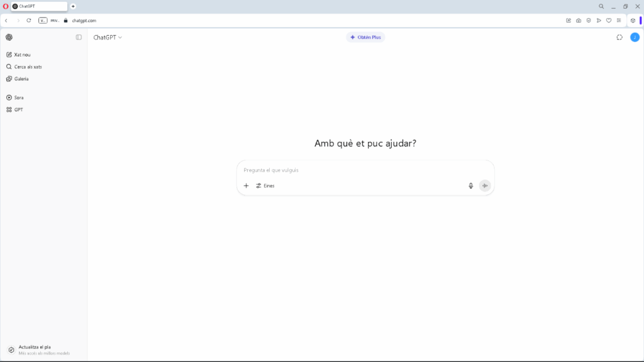
Task: Click the Opera logo menu button
Action: point(5,6)
